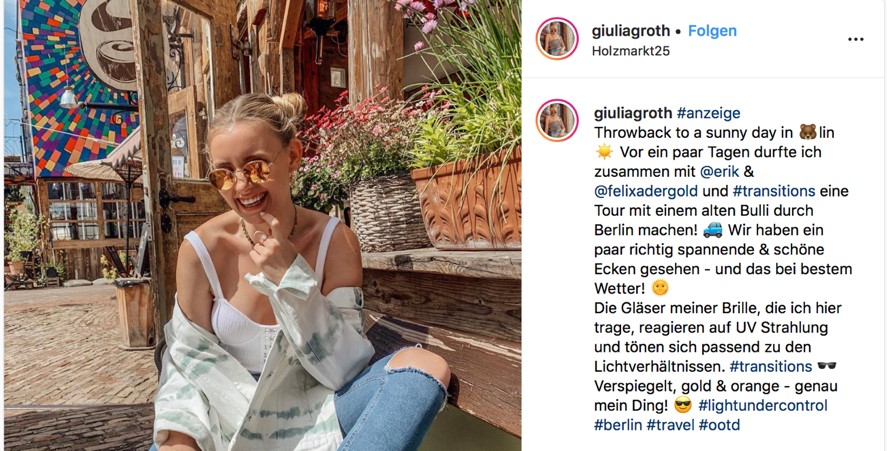Screen dimensions: 887x451
Task: Open the first #transitions hashtag after 'und'
Action: [774, 191]
